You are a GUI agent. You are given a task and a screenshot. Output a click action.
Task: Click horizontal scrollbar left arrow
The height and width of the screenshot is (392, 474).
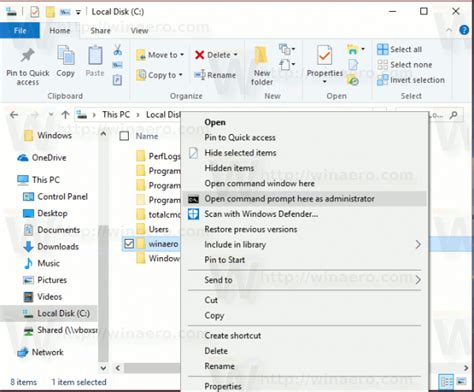pos(117,368)
